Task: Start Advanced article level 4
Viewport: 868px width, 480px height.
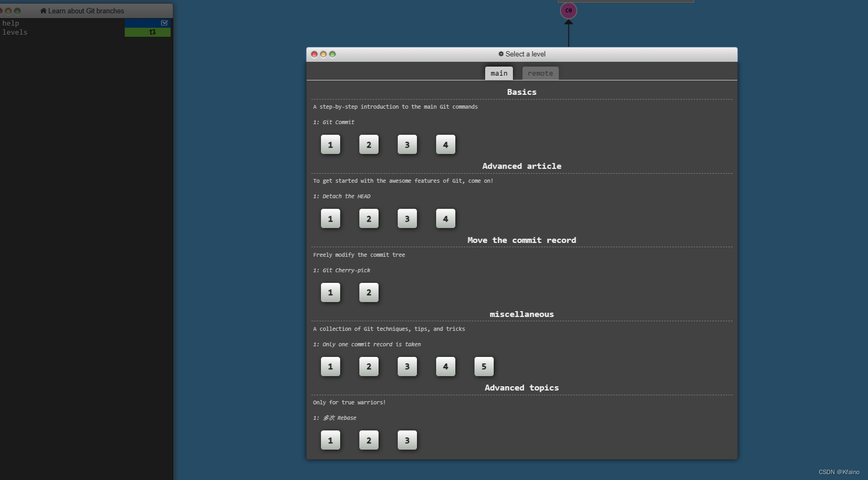Action: click(446, 218)
